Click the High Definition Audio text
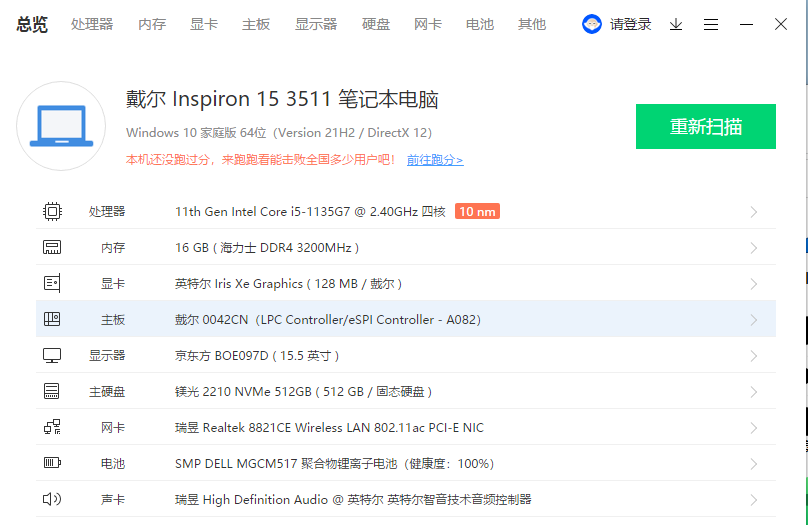 [x=353, y=499]
